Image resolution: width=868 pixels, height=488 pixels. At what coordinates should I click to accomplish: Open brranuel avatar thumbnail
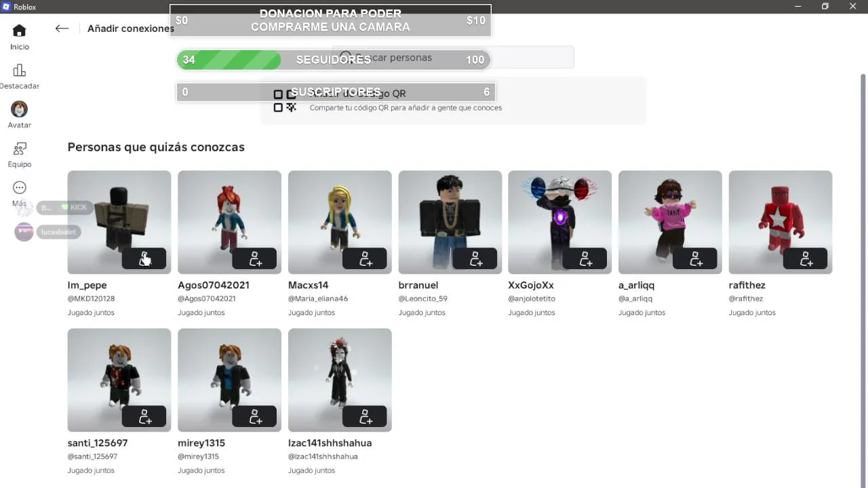(x=450, y=222)
